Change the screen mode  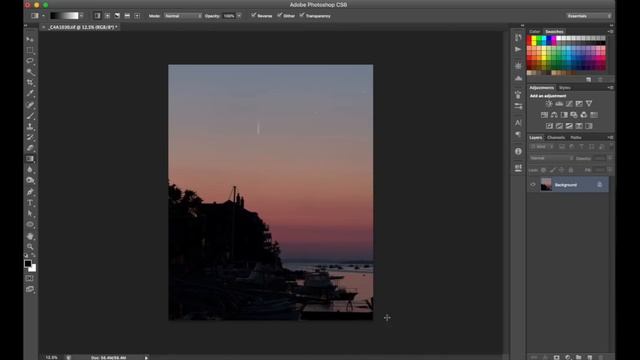[30, 289]
